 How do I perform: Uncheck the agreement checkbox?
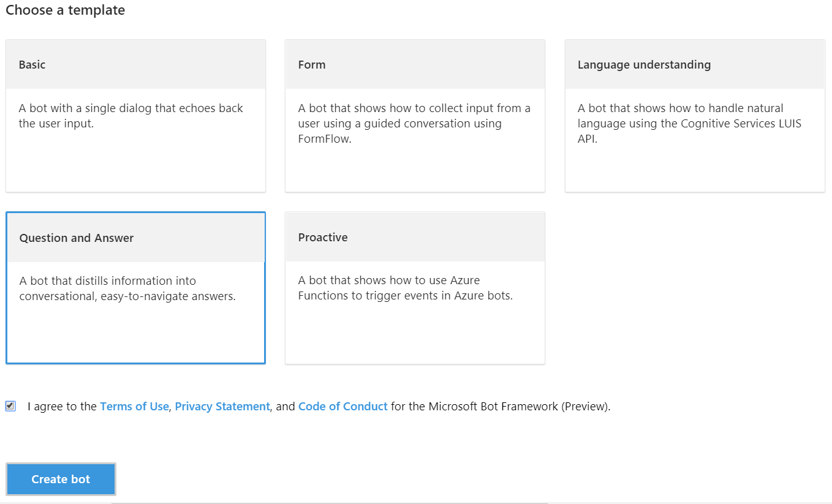pyautogui.click(x=10, y=406)
